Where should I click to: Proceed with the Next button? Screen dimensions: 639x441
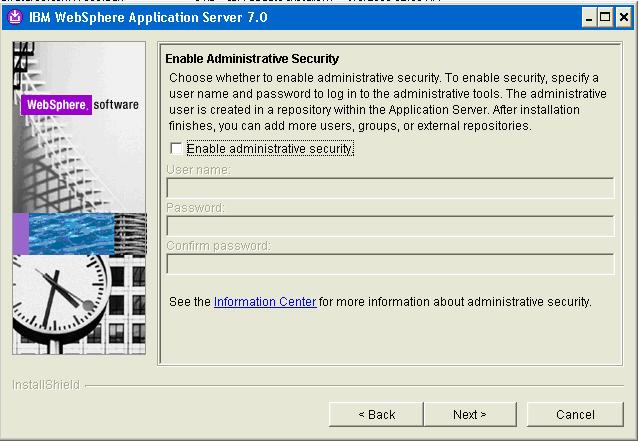point(469,415)
